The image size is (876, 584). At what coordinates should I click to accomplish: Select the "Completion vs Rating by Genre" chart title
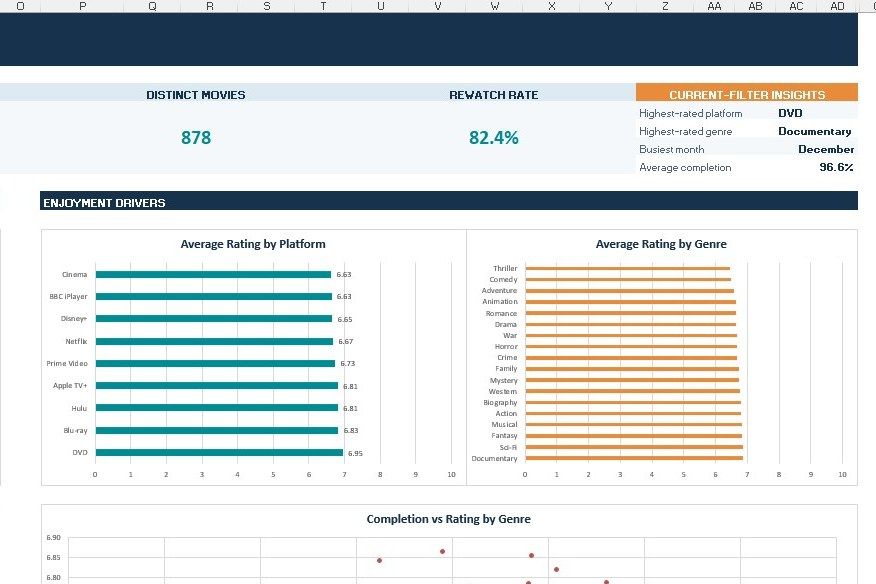[449, 519]
